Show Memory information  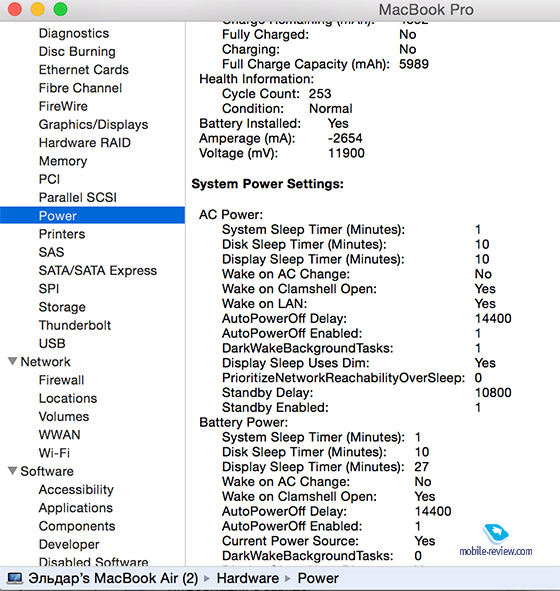click(63, 161)
